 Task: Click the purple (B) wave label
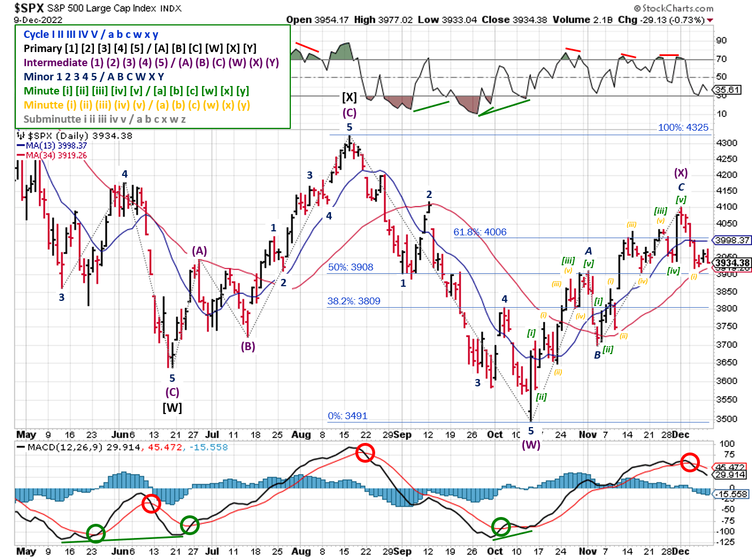coord(248,346)
